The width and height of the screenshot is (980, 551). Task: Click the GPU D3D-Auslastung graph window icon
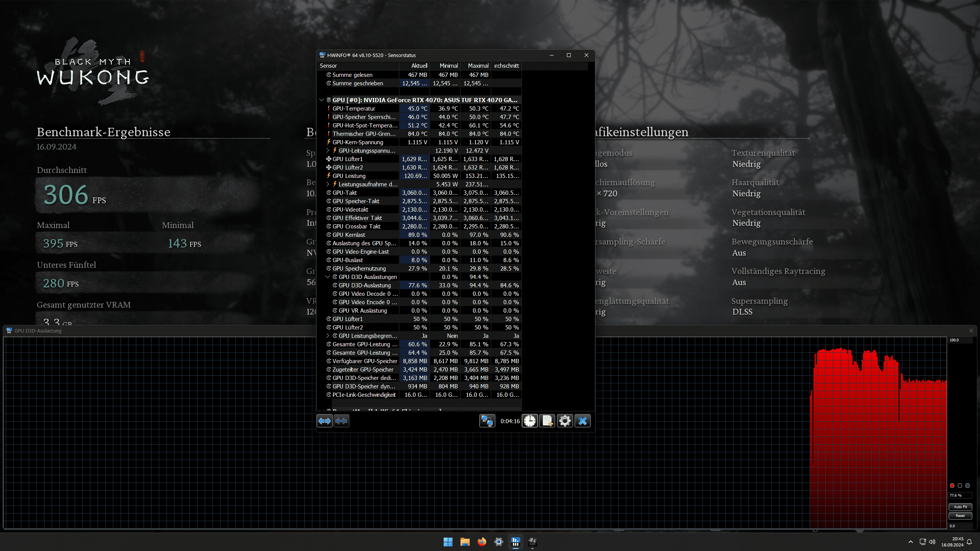(x=9, y=331)
